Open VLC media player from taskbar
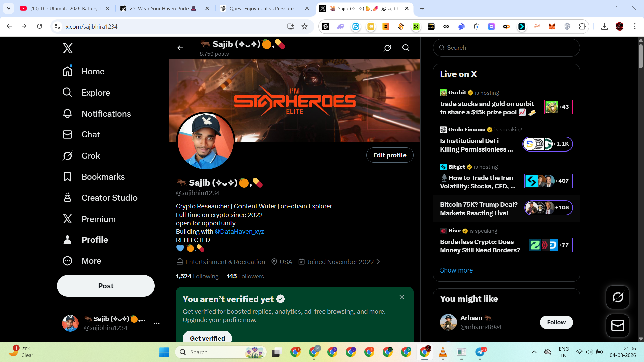Viewport: 644px width, 362px height. 443,352
